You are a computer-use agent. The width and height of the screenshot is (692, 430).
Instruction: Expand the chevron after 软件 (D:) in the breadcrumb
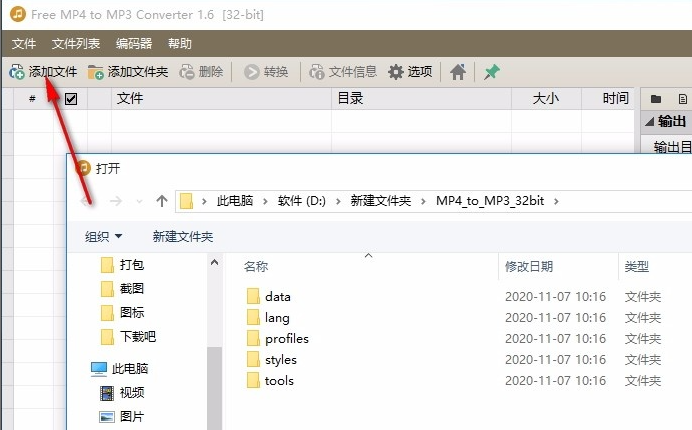click(338, 202)
